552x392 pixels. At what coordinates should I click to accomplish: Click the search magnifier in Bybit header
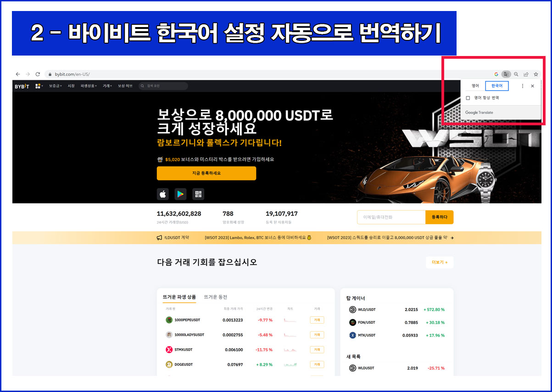(143, 86)
